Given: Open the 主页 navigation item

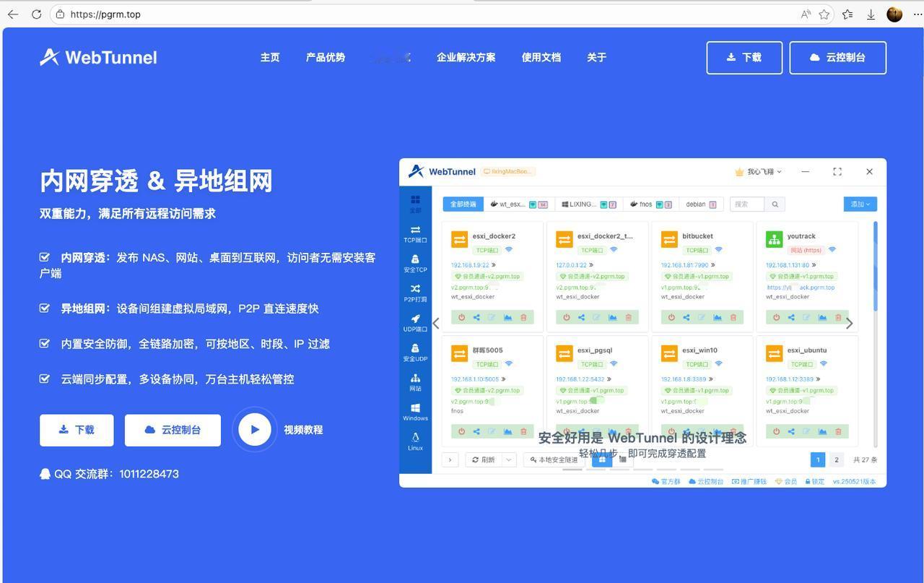Looking at the screenshot, I should point(270,57).
